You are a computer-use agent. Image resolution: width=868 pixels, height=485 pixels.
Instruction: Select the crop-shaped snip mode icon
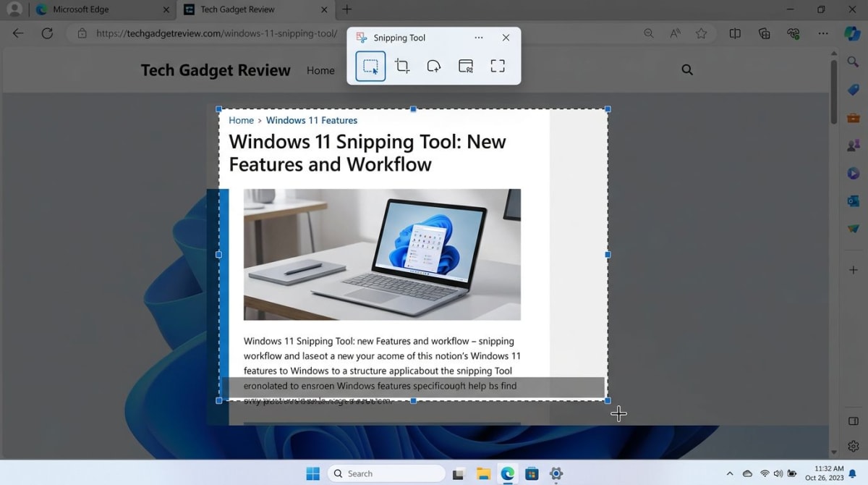point(402,66)
